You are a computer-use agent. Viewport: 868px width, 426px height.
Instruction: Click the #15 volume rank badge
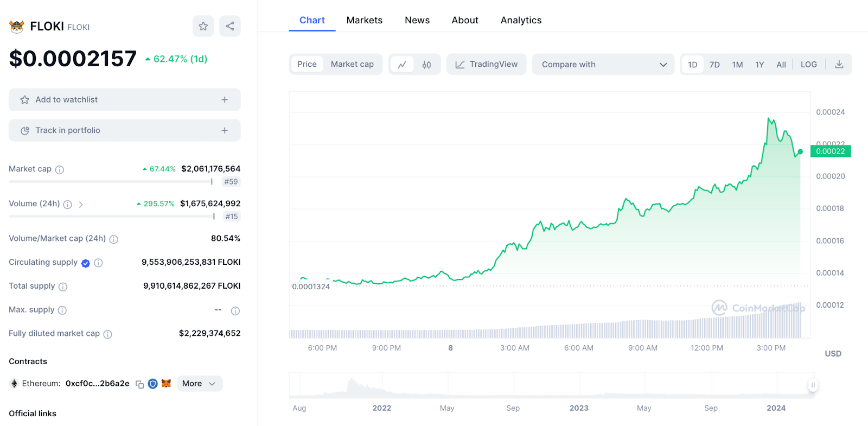tap(232, 217)
